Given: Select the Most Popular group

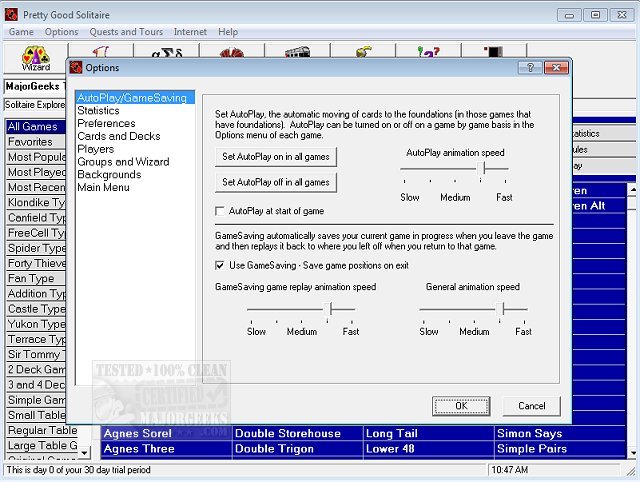Looking at the screenshot, I should pyautogui.click(x=36, y=157).
